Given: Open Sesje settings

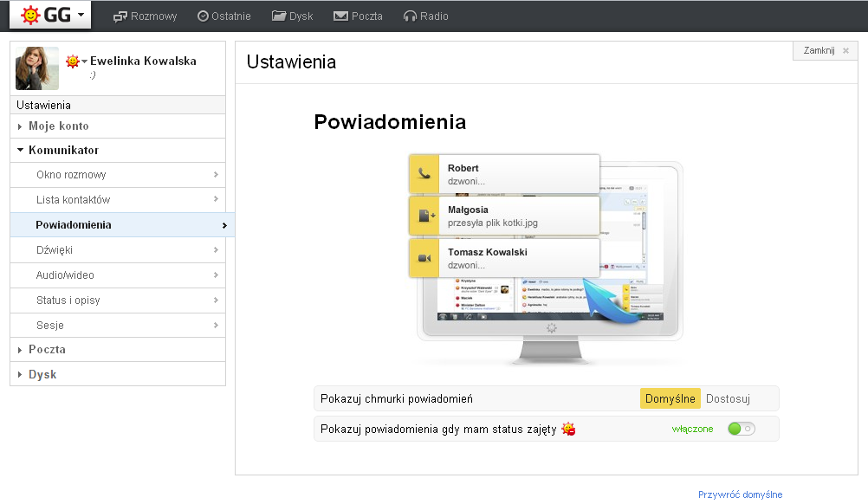Looking at the screenshot, I should [x=118, y=326].
